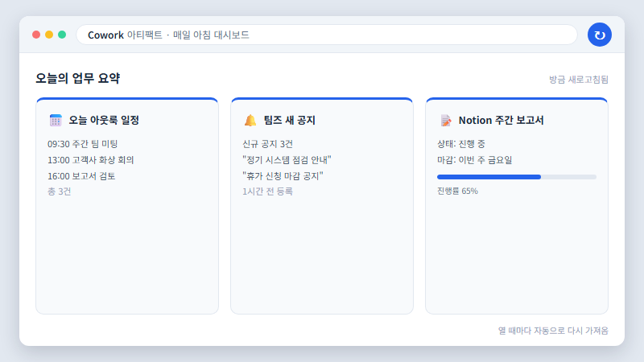
Task: Click the green maximize window dot
Action: (x=62, y=35)
